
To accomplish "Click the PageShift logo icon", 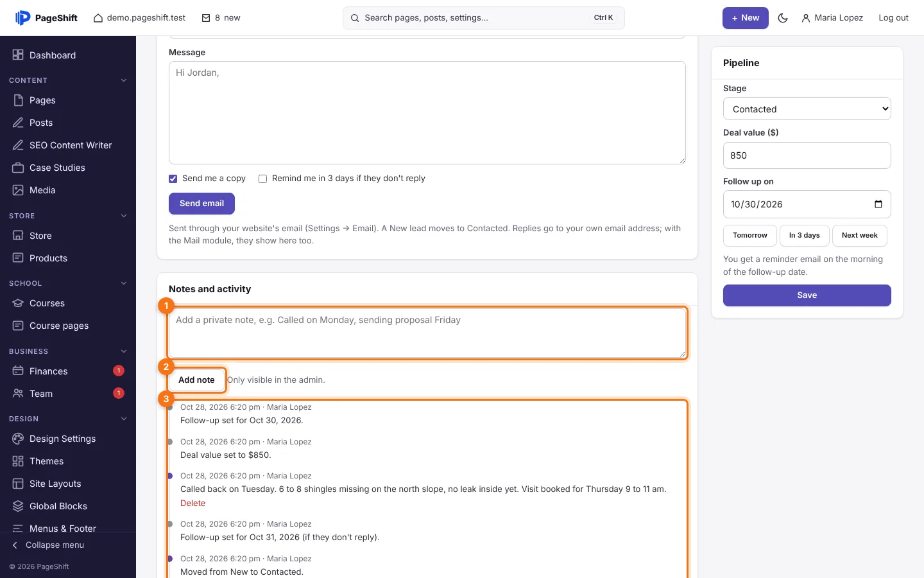I will [22, 18].
